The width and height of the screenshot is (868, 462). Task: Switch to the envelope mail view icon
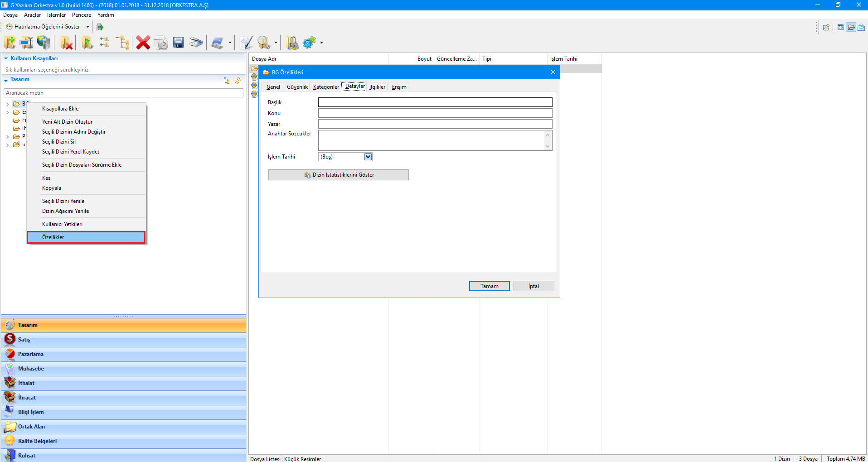point(861,27)
